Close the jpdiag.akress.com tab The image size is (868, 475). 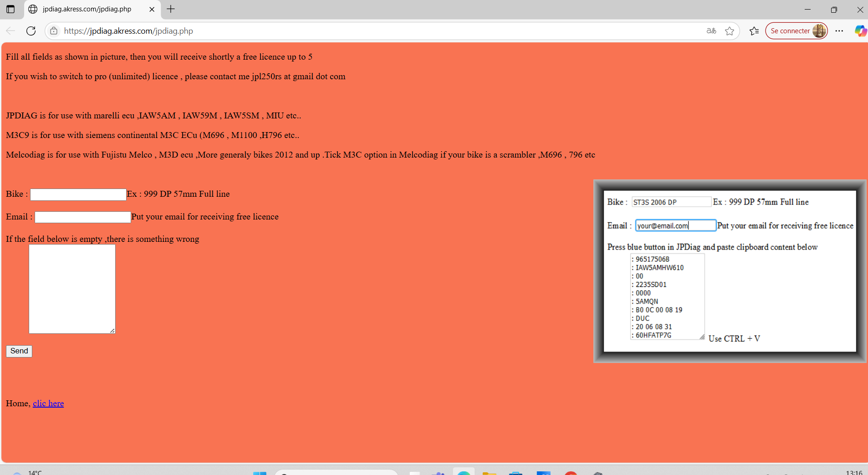point(152,9)
